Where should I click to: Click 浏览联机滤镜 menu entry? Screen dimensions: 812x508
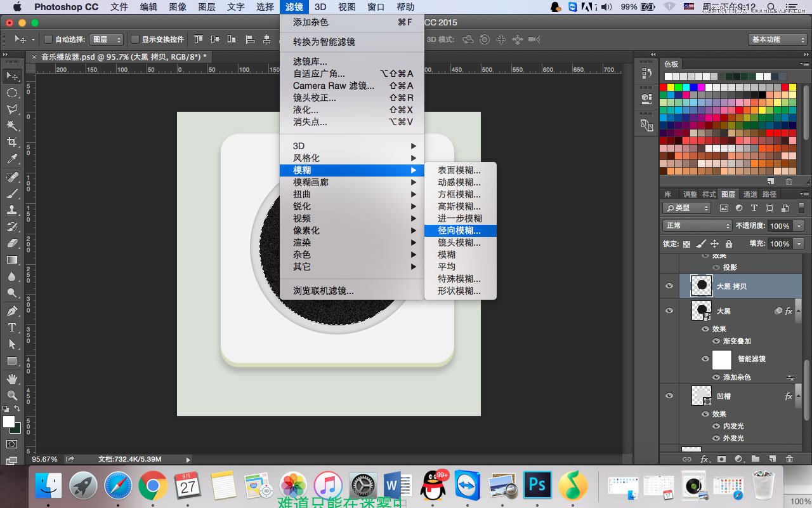[323, 291]
